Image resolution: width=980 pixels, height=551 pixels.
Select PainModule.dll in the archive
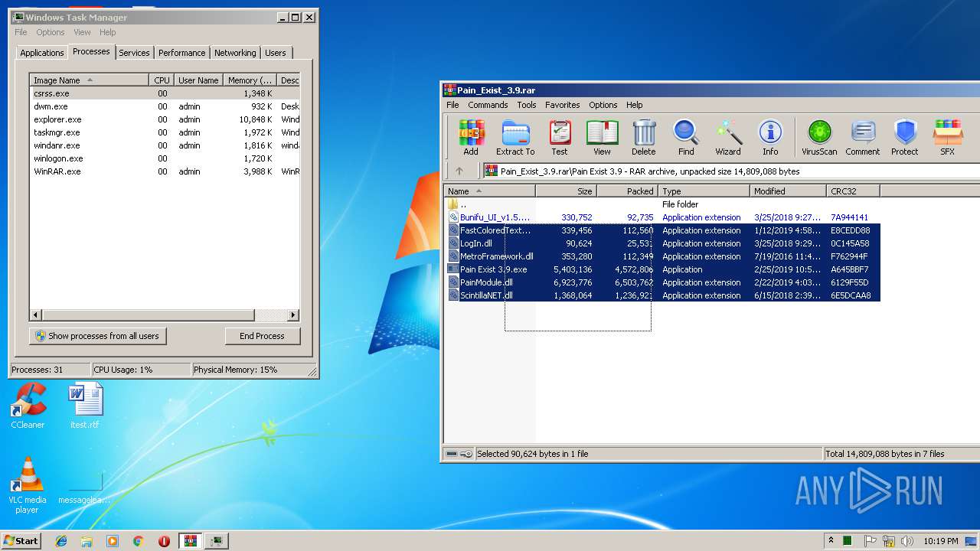coord(663,282)
